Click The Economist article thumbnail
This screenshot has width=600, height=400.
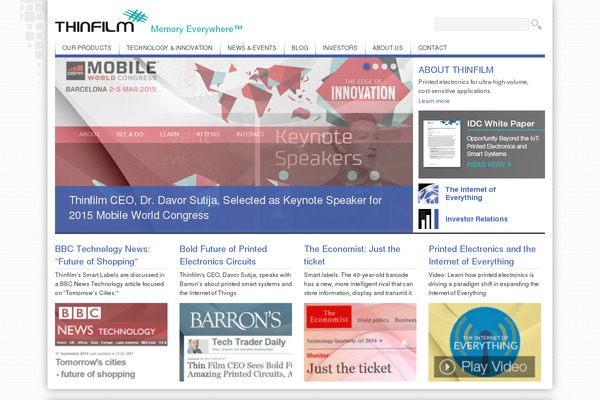(360, 342)
